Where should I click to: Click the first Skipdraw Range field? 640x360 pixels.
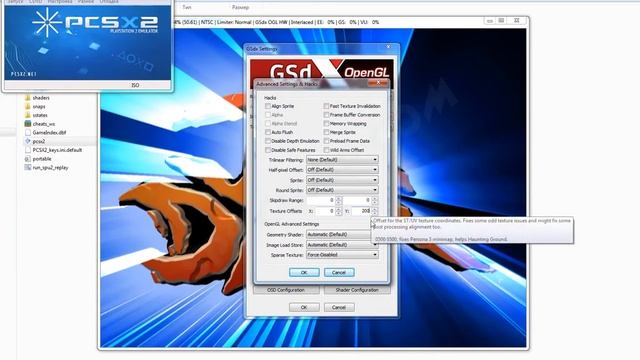coord(321,200)
